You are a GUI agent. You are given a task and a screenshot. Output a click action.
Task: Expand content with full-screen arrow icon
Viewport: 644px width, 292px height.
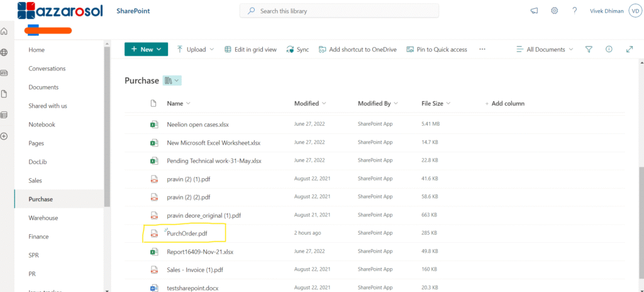tap(629, 49)
